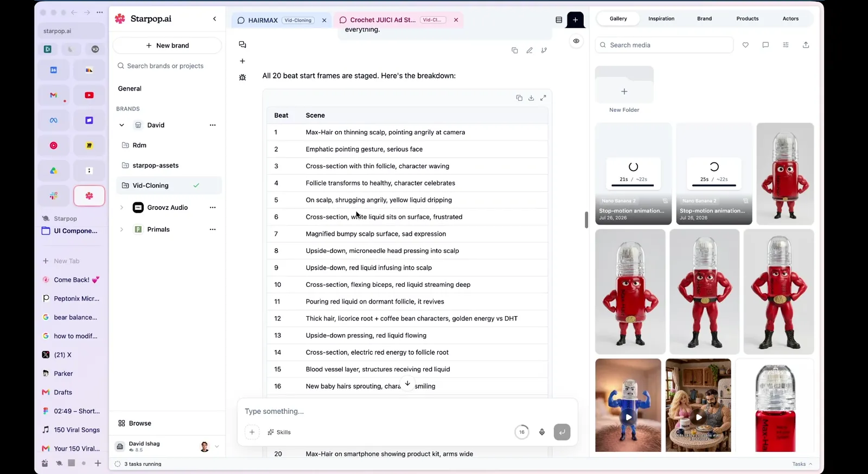The width and height of the screenshot is (868, 474).
Task: Expand the table to fullscreen
Action: coord(543,98)
